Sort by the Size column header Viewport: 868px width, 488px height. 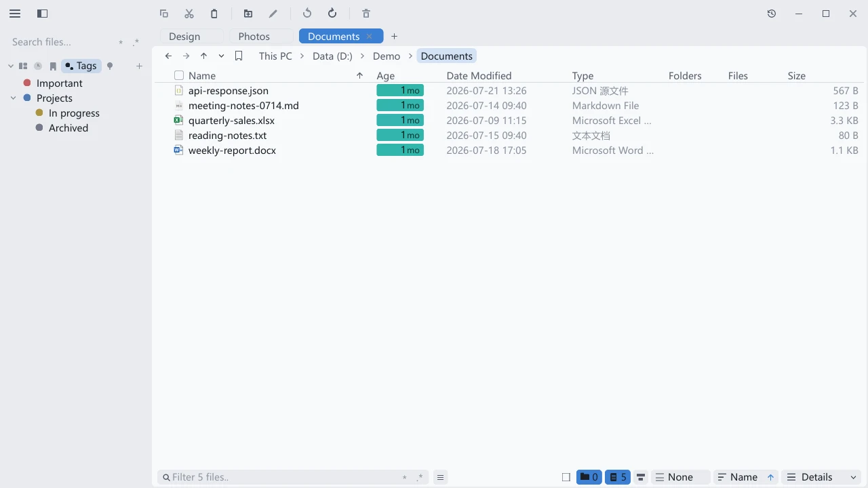[796, 76]
